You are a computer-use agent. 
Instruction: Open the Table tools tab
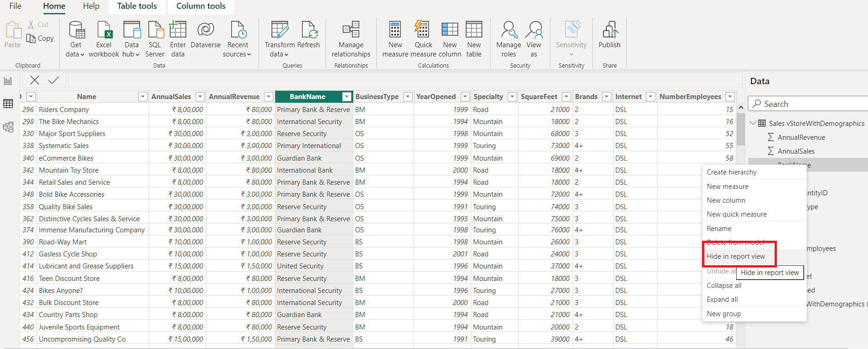[x=137, y=6]
